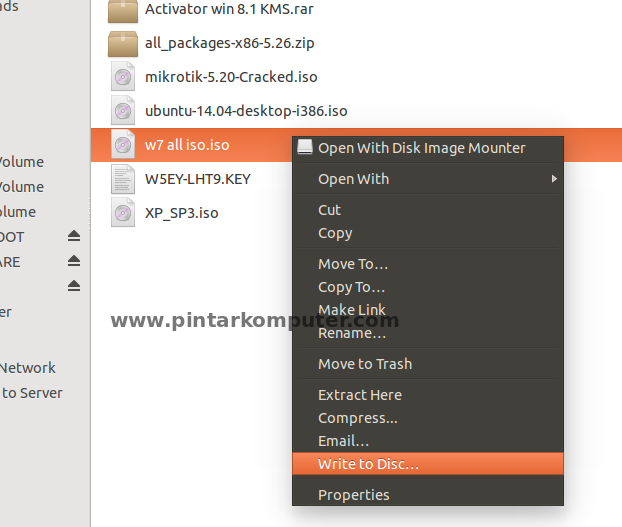Select Copy from the context menu
This screenshot has height=527, width=622.
[428, 233]
